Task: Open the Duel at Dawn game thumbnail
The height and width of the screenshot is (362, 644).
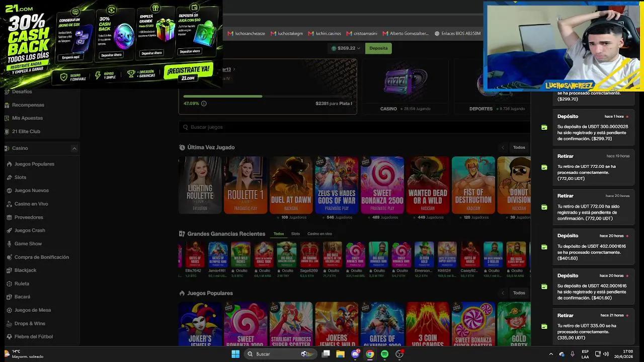Action: pos(291,185)
